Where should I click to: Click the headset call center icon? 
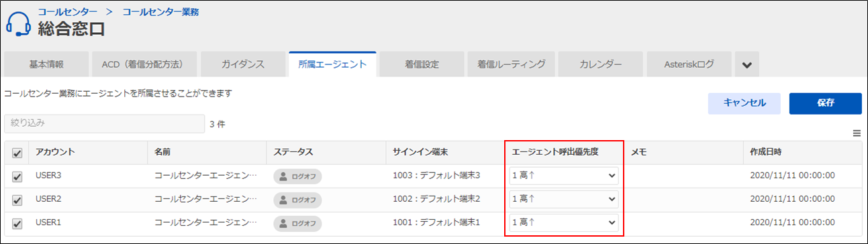tap(18, 23)
